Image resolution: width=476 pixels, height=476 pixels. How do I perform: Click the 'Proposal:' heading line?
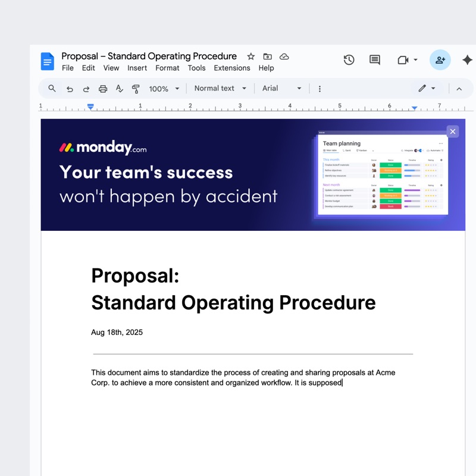click(135, 275)
